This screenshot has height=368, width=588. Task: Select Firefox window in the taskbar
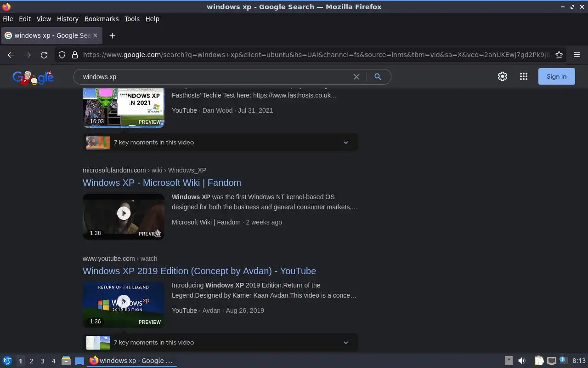pos(132,361)
